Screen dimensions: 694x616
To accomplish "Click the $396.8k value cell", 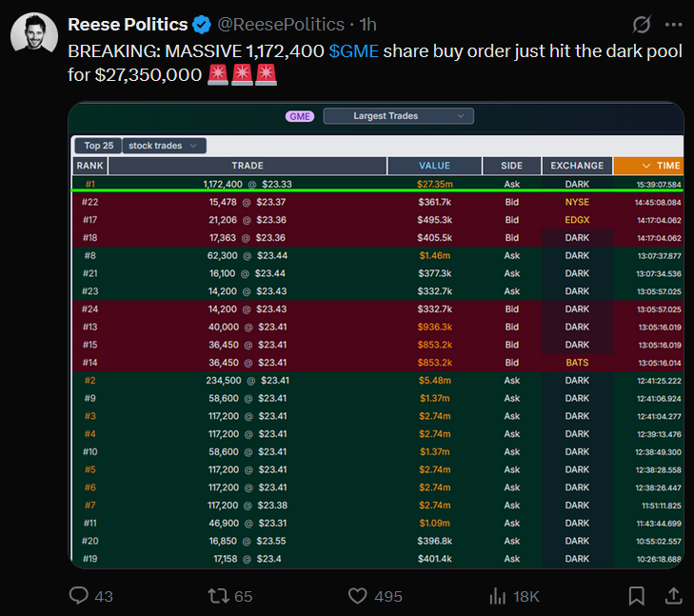I will [435, 541].
